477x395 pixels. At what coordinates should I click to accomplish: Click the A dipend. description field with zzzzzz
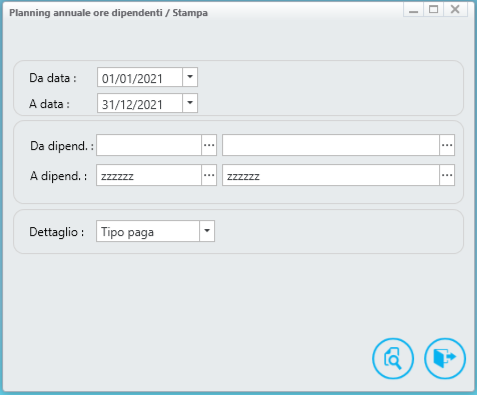coord(331,175)
